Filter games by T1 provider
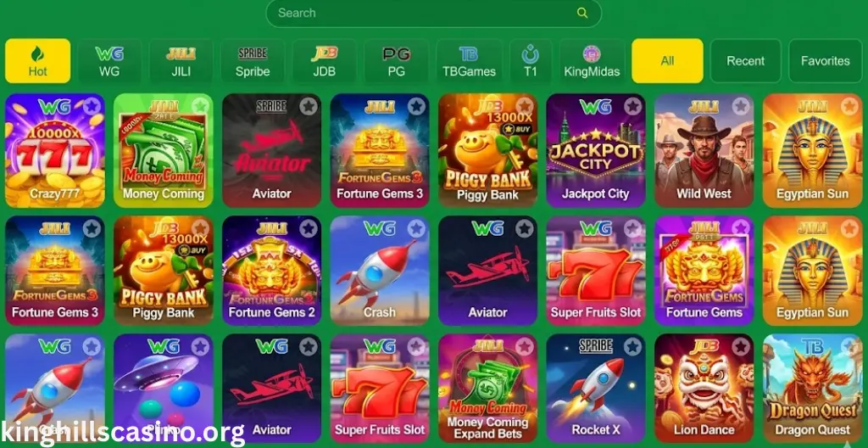The height and width of the screenshot is (448, 868). 531,61
